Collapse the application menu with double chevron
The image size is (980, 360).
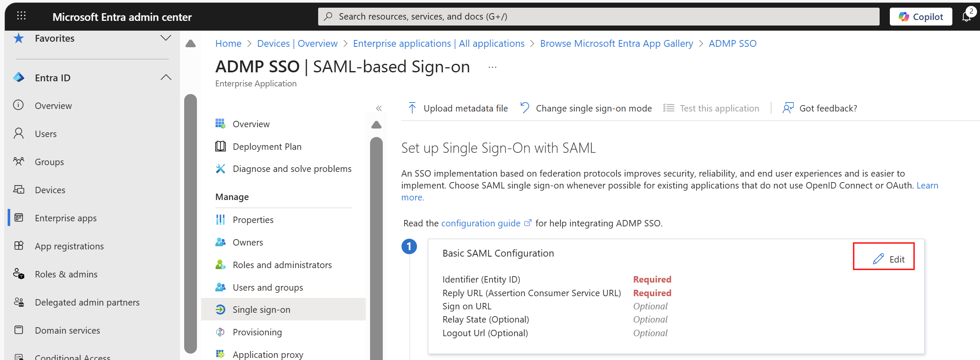point(379,109)
